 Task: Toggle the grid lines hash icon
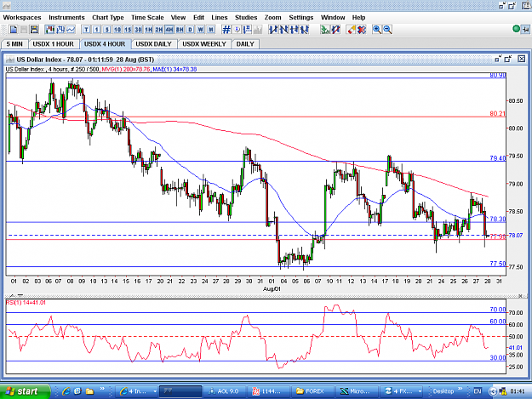tap(226, 30)
